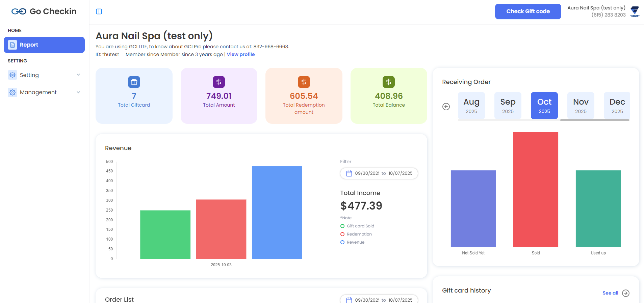
Task: Toggle Gift card Sold legend marker
Action: pyautogui.click(x=342, y=226)
